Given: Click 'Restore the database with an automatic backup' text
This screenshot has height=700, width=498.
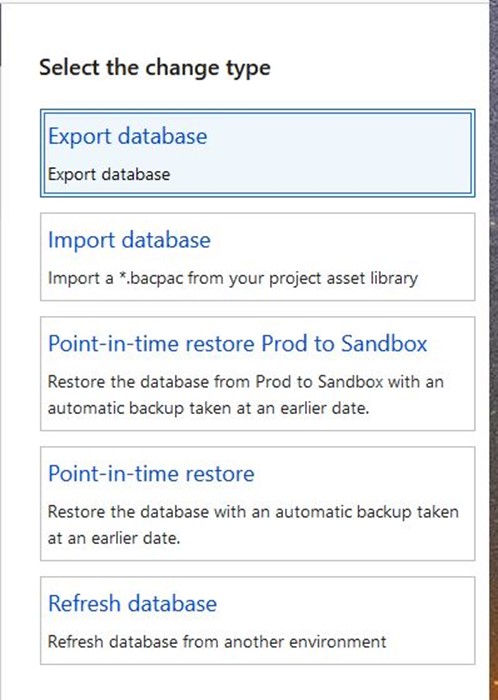Looking at the screenshot, I should [x=253, y=512].
